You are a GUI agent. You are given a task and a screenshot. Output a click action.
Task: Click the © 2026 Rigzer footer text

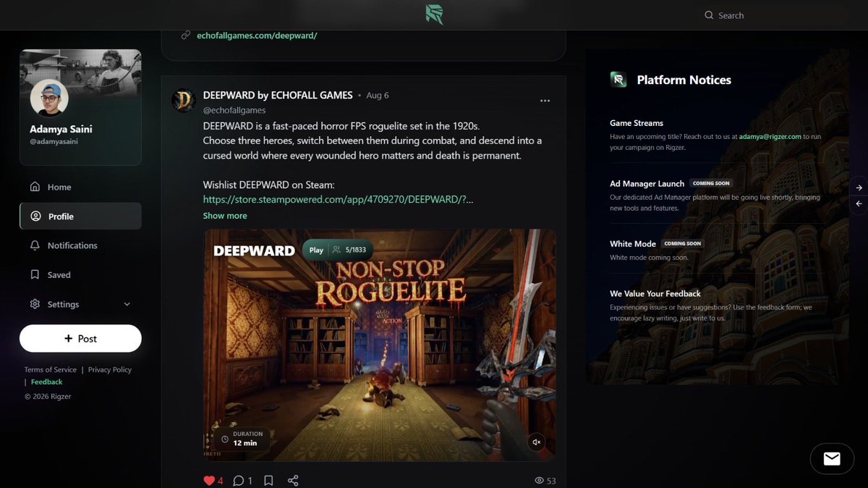[x=48, y=396]
